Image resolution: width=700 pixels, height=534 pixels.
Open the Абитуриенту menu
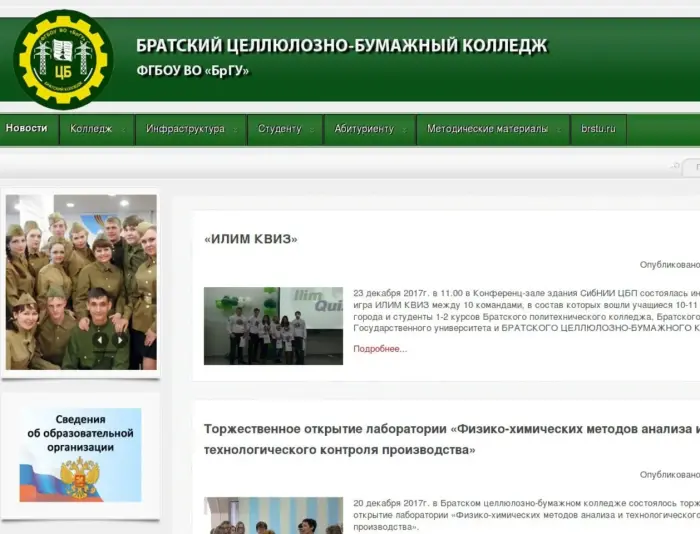(370, 129)
